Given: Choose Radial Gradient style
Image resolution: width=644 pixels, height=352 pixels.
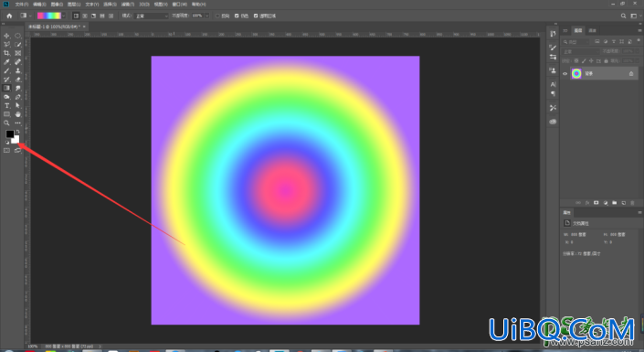Looking at the screenshot, I should pos(85,16).
